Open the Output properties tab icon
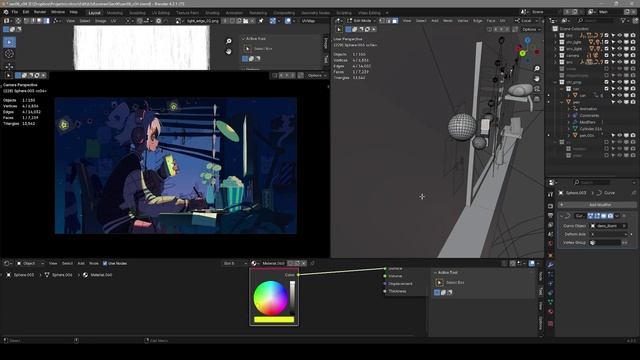The width and height of the screenshot is (640, 360). click(x=550, y=216)
